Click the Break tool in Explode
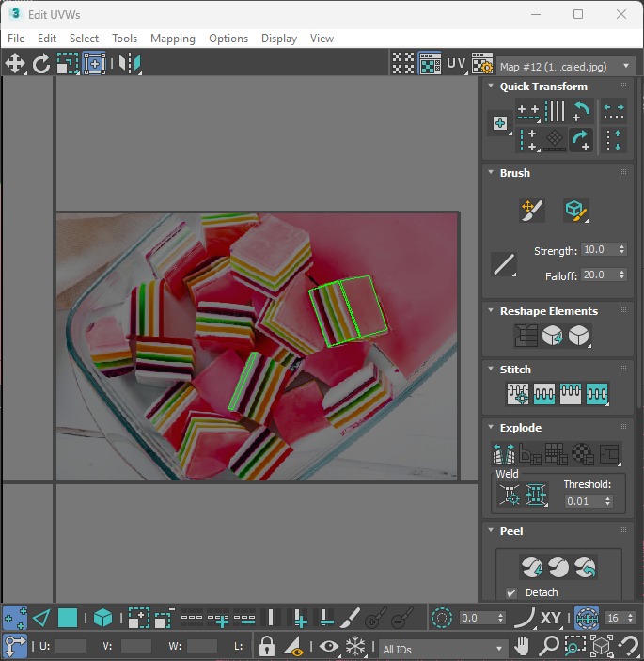The height and width of the screenshot is (661, 644). click(x=504, y=453)
